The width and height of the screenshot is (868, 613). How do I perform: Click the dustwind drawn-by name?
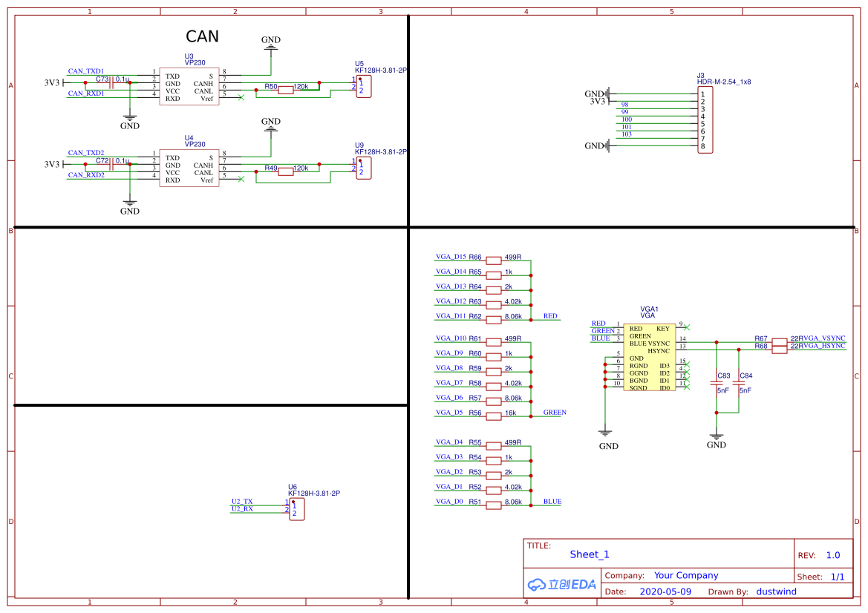(x=776, y=591)
